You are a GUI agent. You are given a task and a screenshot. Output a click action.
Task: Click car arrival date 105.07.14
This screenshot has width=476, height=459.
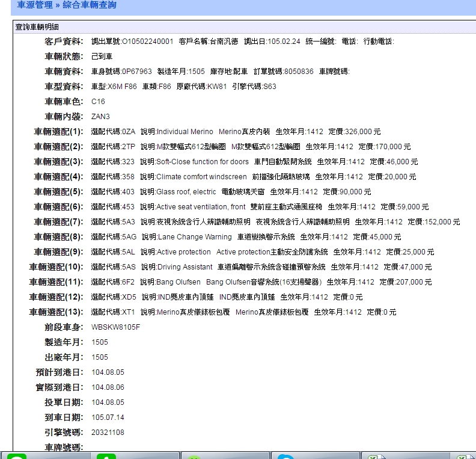[108, 417]
